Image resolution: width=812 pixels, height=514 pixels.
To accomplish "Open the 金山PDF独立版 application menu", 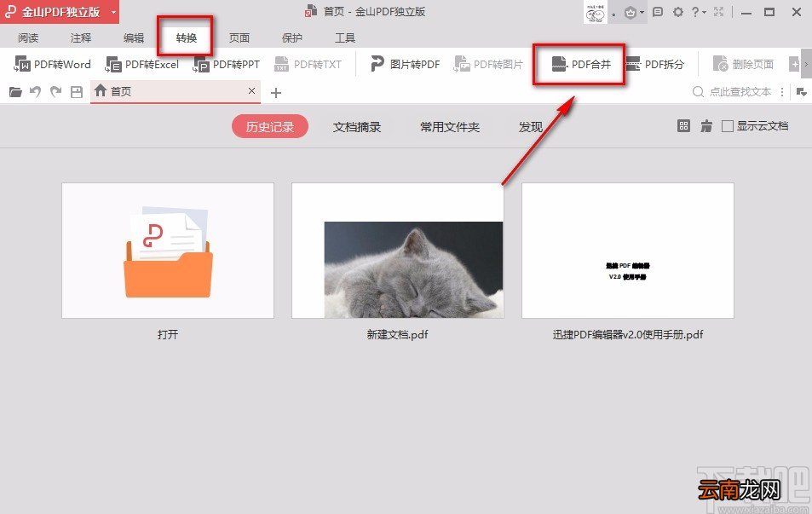I will [60, 12].
